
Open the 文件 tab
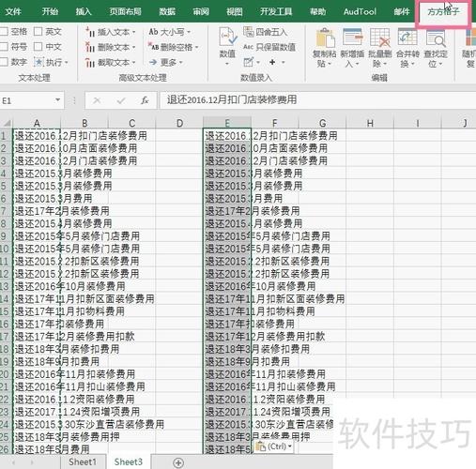point(13,11)
